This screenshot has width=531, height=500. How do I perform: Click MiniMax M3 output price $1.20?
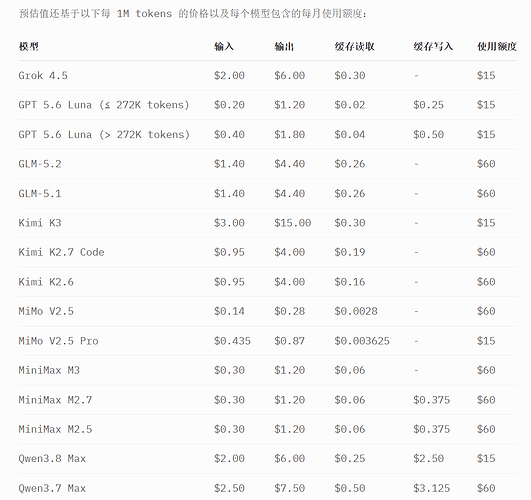(290, 370)
